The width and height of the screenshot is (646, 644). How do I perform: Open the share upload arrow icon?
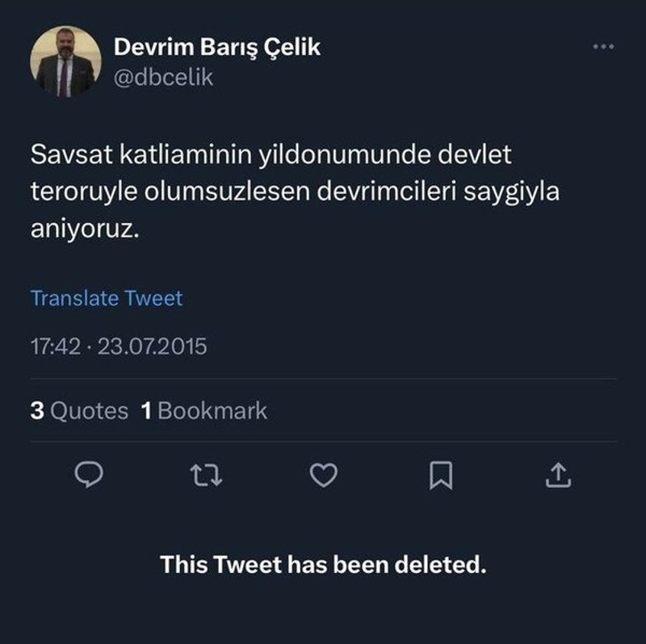(557, 477)
